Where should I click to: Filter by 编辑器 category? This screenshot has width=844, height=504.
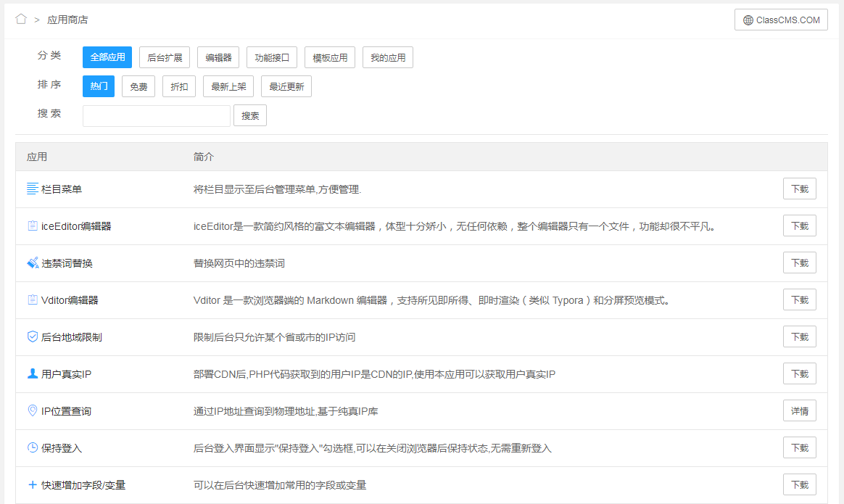pyautogui.click(x=218, y=57)
